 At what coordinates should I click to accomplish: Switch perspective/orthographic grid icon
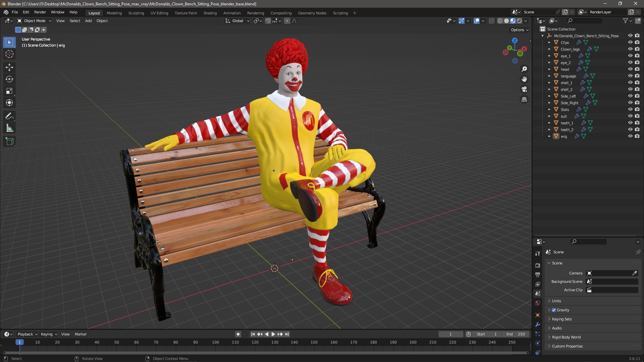[x=524, y=99]
